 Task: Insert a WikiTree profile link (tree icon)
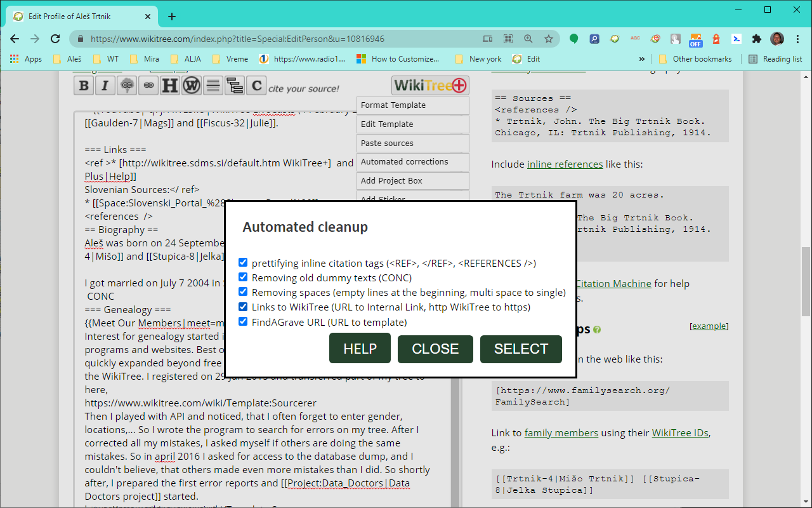[127, 85]
